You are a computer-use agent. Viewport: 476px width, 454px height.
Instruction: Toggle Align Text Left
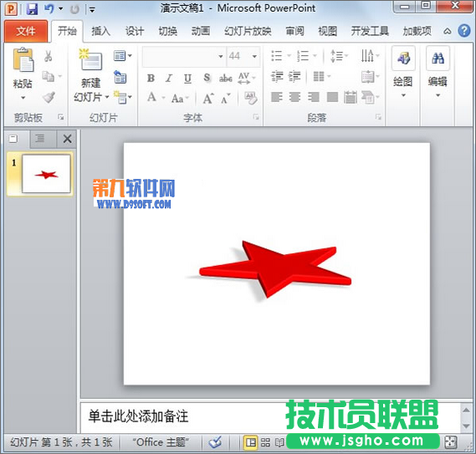tap(277, 97)
